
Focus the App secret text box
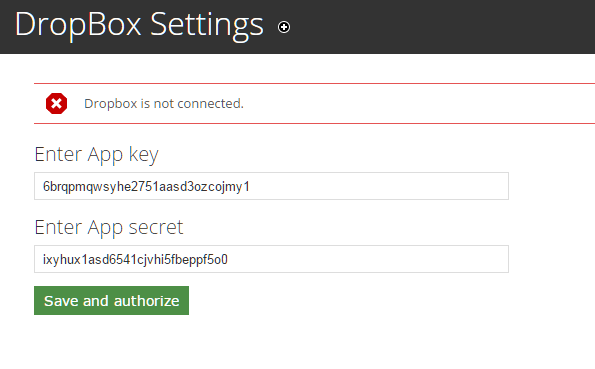pos(271,259)
